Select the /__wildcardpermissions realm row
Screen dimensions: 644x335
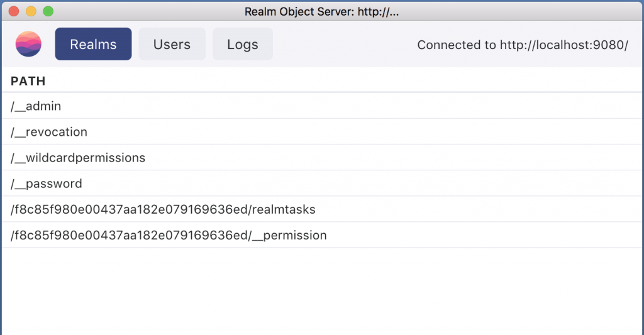pyautogui.click(x=322, y=158)
